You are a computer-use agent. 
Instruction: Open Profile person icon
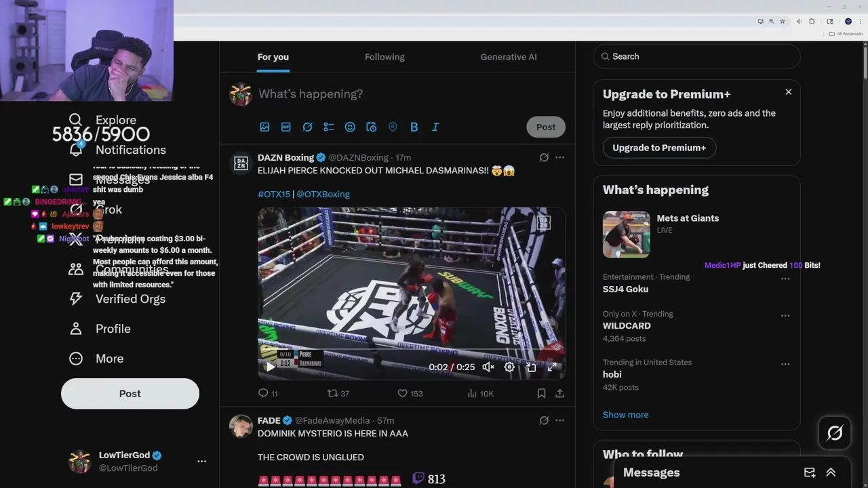pyautogui.click(x=75, y=329)
